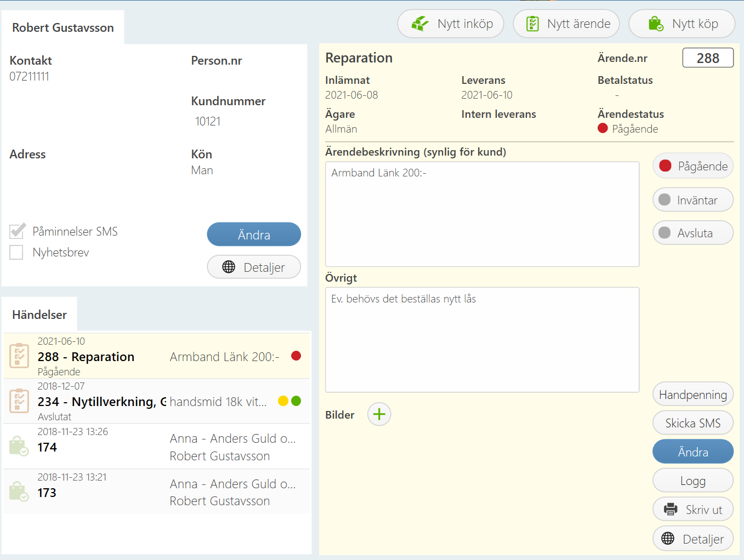Set case status to Pågående
The height and width of the screenshot is (560, 744).
pyautogui.click(x=693, y=165)
